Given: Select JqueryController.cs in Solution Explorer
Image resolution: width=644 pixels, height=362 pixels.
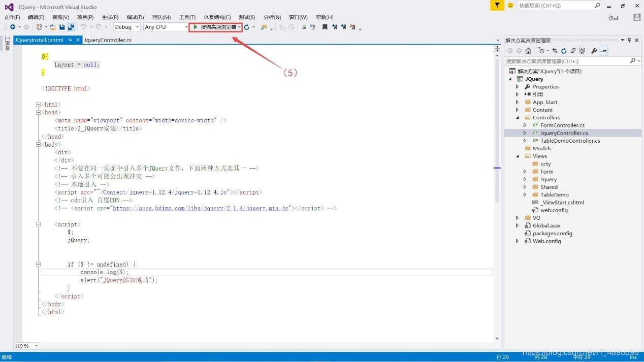Looking at the screenshot, I should point(564,133).
